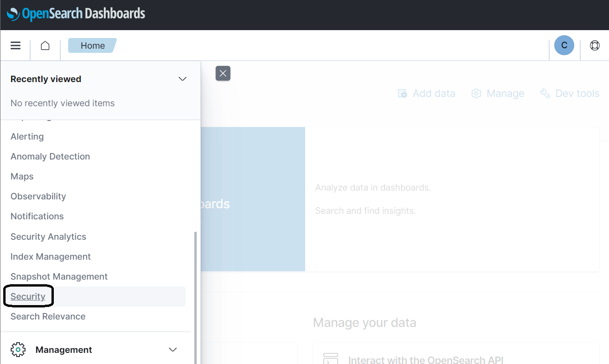This screenshot has height=364, width=609.
Task: Open Interact with the OpenSearch API card
Action: (x=456, y=353)
